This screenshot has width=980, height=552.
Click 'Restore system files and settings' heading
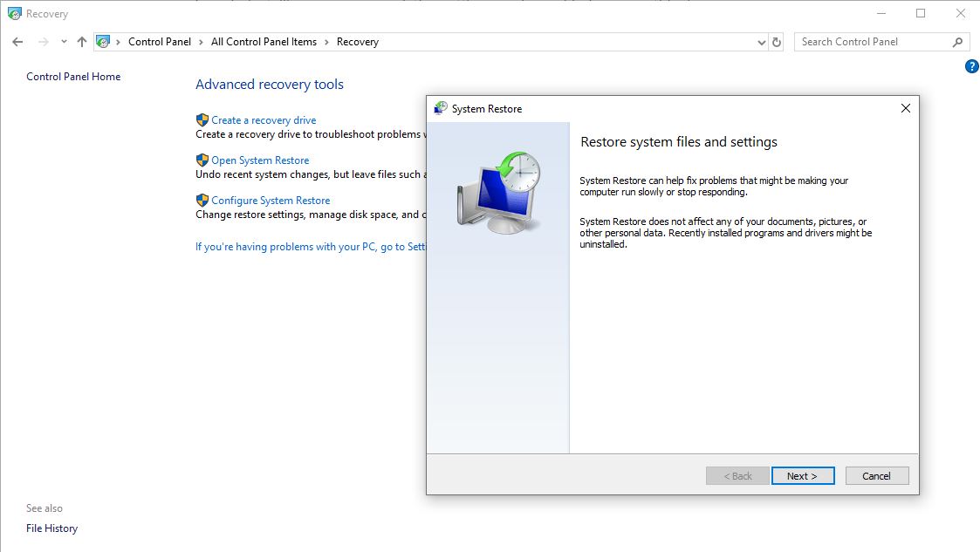pos(679,142)
